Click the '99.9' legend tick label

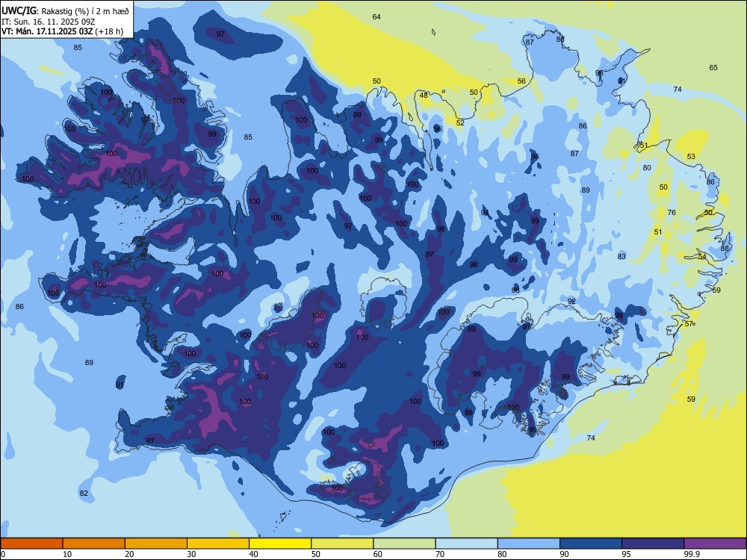[x=692, y=554]
